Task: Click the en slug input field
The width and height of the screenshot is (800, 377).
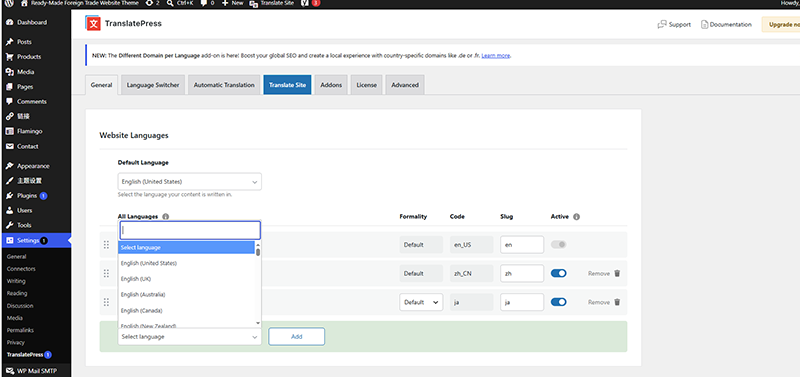Action: click(x=522, y=245)
